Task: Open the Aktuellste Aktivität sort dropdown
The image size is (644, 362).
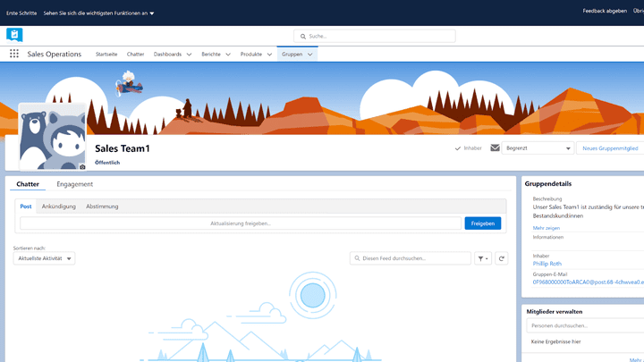Action: point(44,258)
